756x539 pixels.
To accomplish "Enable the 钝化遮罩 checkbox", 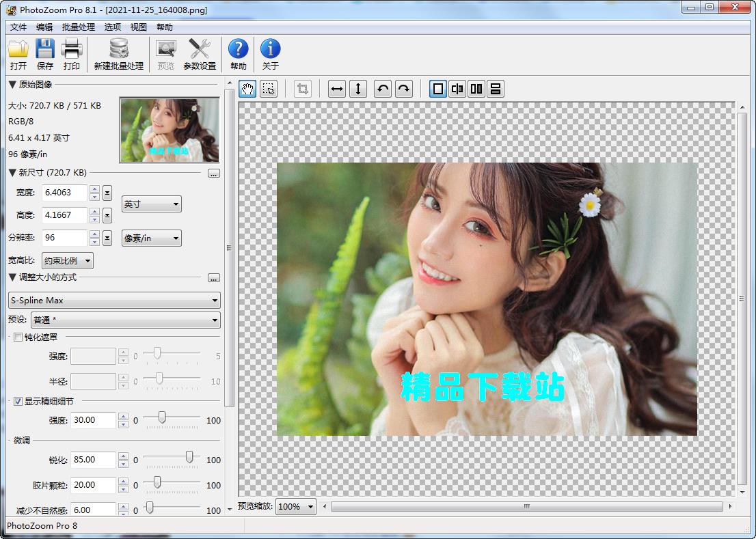I will coord(18,337).
